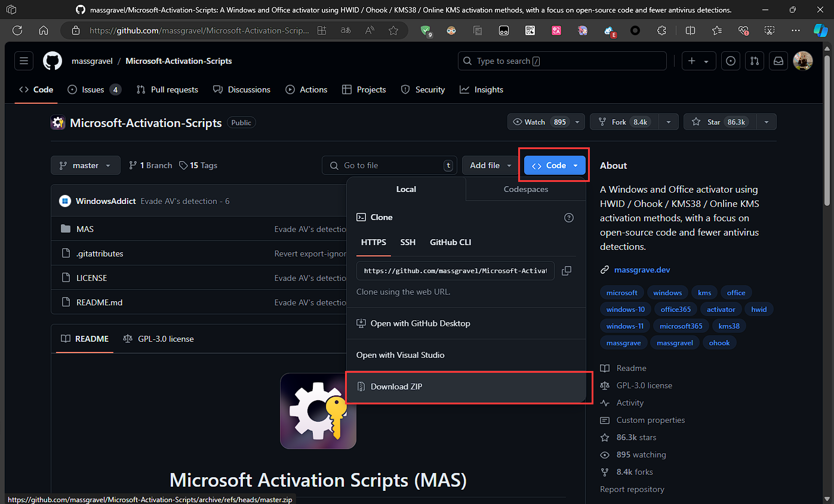Open the Security tab
Viewport: 834px width, 504px height.
click(423, 89)
